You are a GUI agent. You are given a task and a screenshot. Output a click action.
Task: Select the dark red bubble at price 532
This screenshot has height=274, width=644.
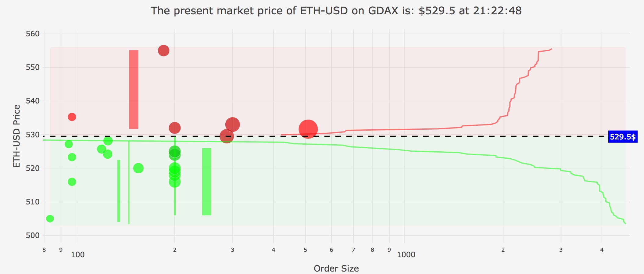174,128
